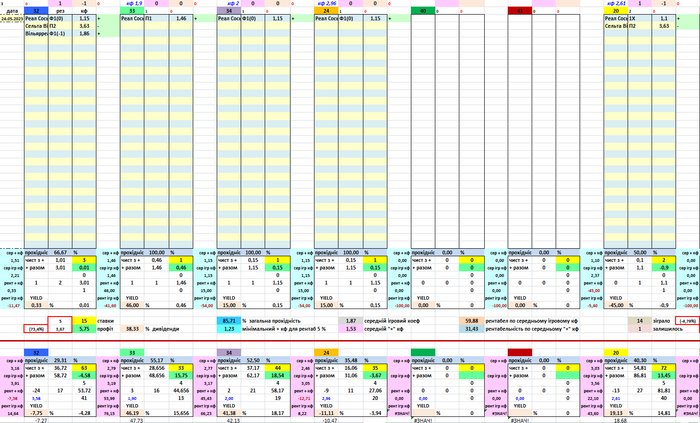Click the YIELD value -11,11
This screenshot has height=423, width=700.
[x=326, y=413]
